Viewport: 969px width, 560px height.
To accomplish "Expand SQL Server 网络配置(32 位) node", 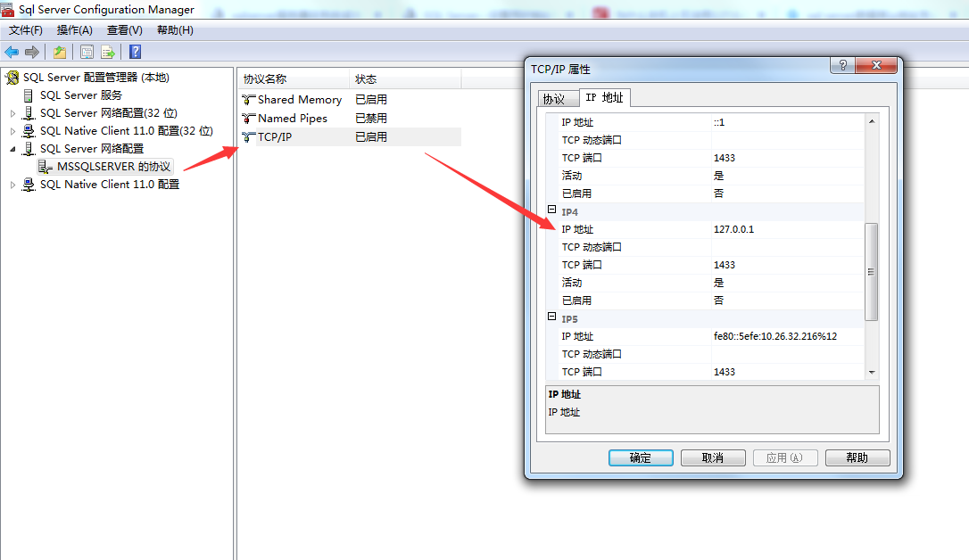I will [13, 113].
